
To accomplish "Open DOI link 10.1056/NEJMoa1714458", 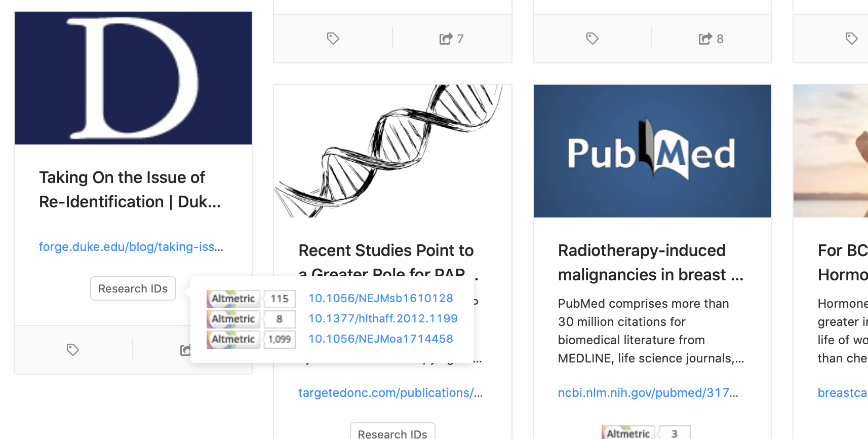I will coord(381,339).
